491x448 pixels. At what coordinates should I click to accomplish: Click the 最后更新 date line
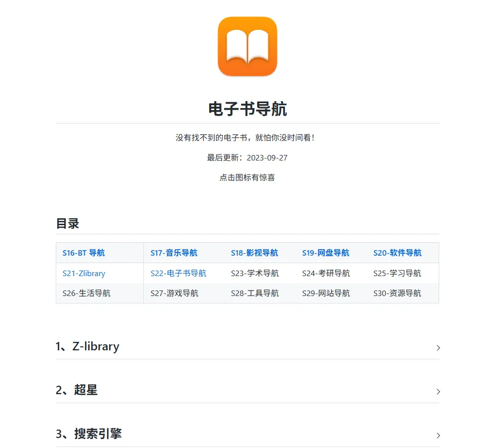tap(247, 157)
